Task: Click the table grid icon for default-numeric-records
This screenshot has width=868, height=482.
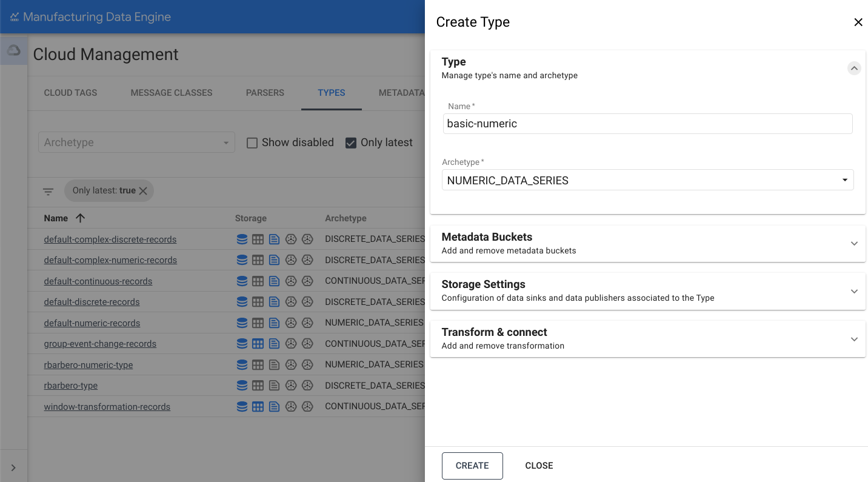Action: (258, 323)
